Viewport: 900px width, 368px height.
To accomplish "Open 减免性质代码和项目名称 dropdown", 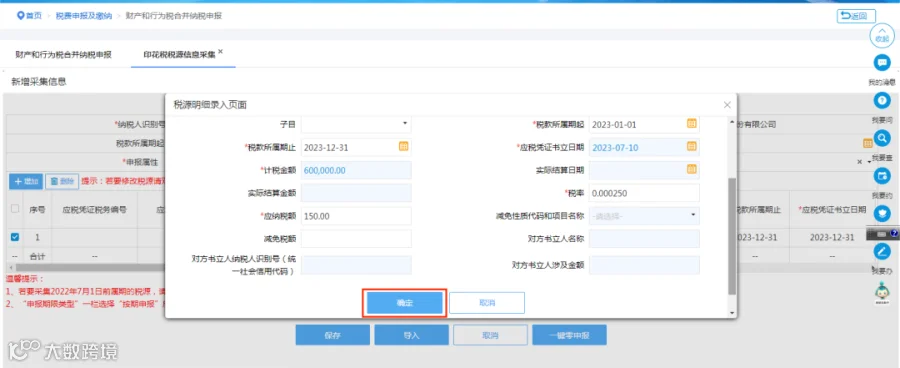I will [x=644, y=216].
